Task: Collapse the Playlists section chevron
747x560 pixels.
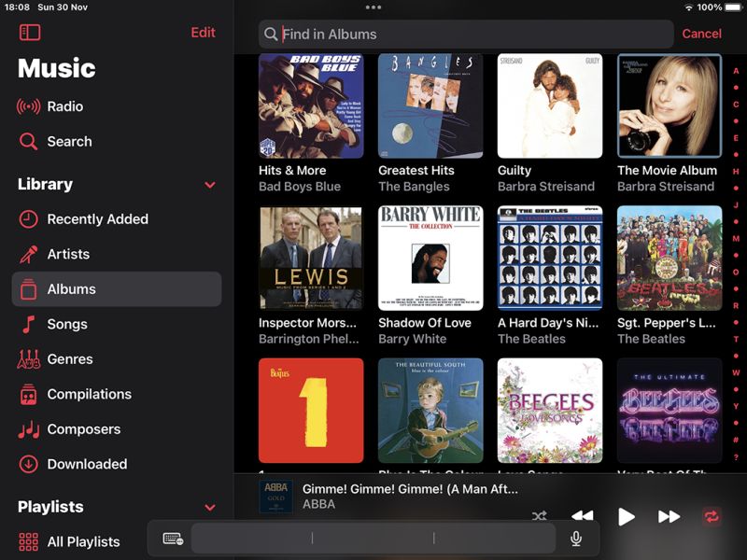Action: 210,508
